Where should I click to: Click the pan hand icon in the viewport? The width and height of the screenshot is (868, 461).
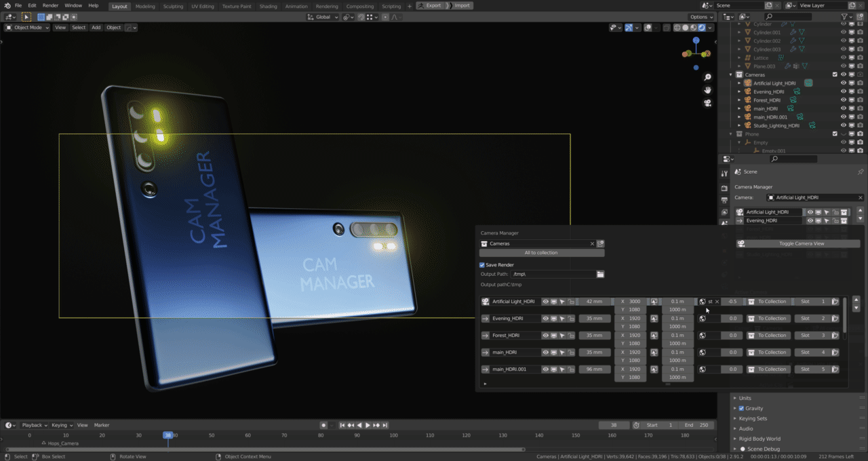707,90
